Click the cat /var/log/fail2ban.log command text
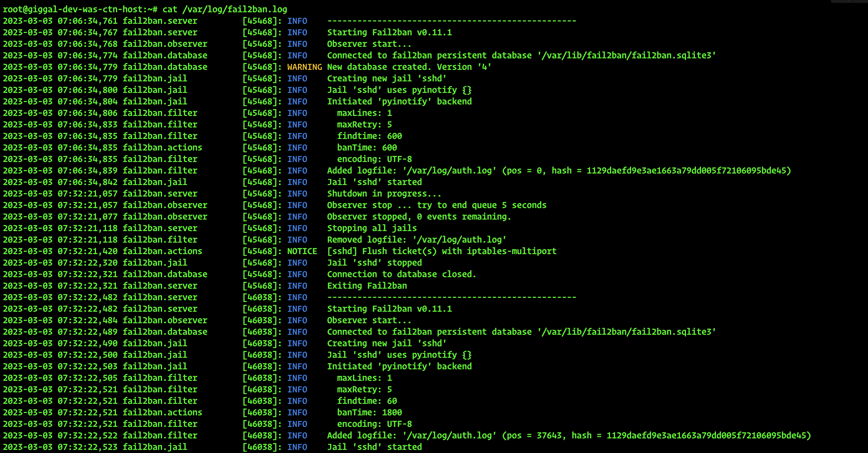868x453 pixels. 225,9
